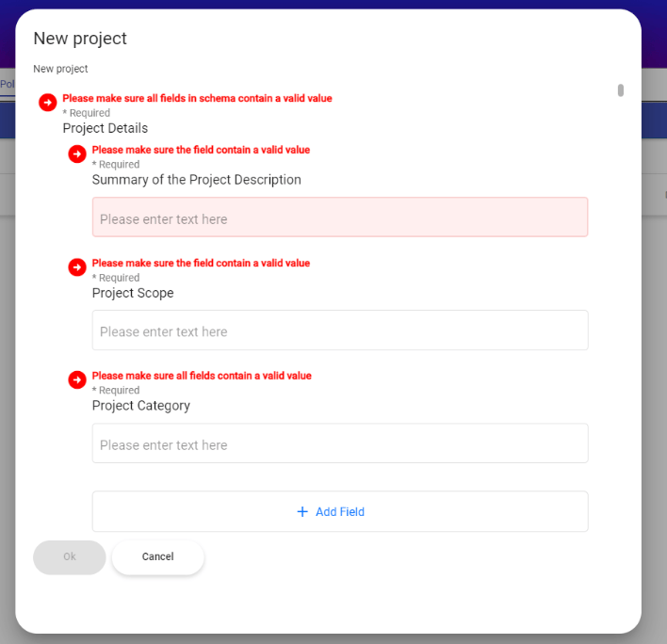Viewport: 667px width, 644px height.
Task: Click the greyed Ok button
Action: [x=70, y=557]
